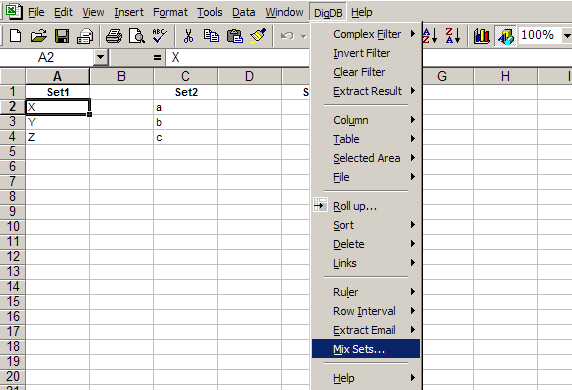Select row 5 header
The image size is (572, 390).
point(13,151)
